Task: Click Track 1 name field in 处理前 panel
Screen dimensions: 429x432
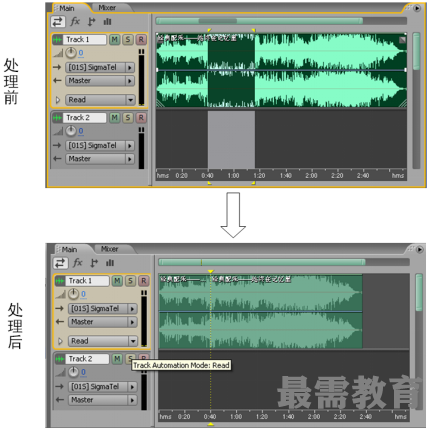Action: click(x=85, y=40)
